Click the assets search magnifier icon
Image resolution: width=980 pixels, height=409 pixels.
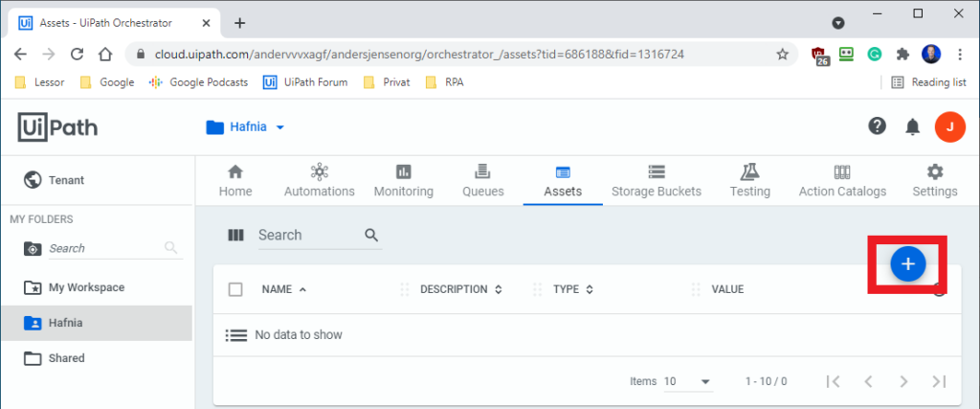pyautogui.click(x=371, y=235)
